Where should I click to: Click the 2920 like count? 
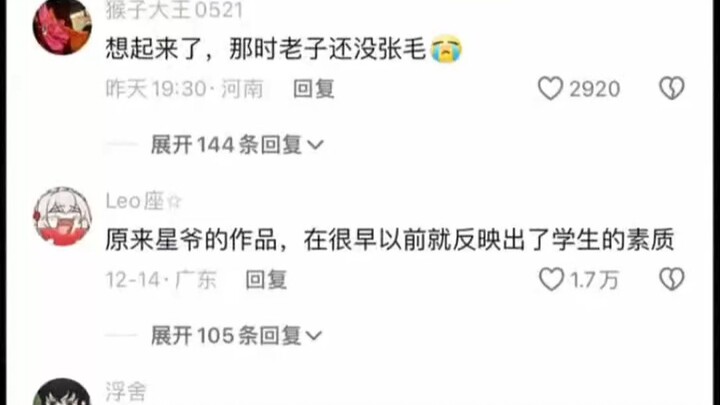[x=595, y=89]
